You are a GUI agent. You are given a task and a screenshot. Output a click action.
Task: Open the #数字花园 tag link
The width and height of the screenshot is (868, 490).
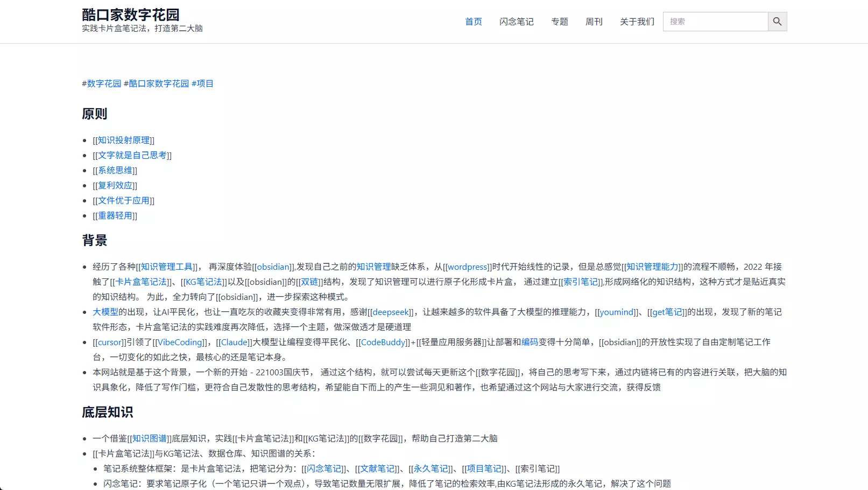(101, 83)
